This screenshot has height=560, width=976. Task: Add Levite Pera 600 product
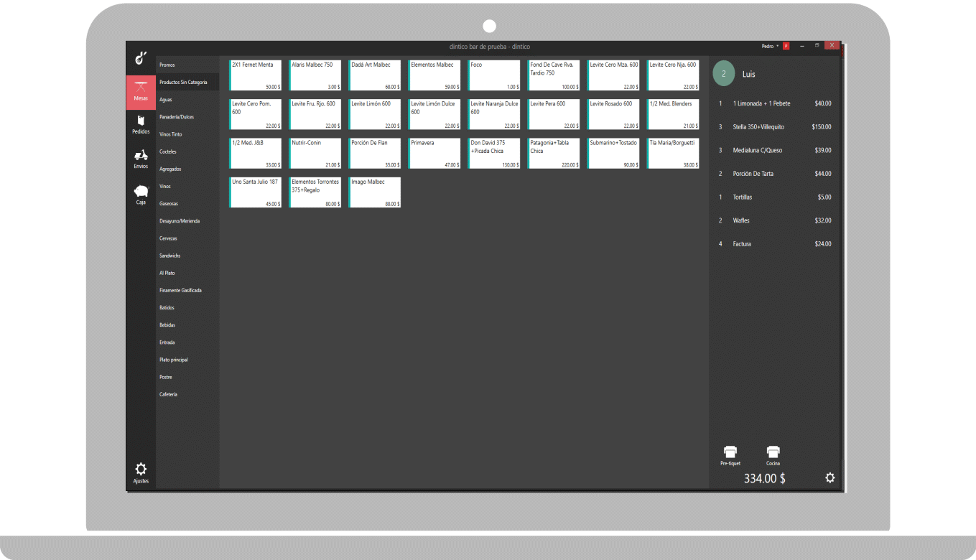(554, 115)
